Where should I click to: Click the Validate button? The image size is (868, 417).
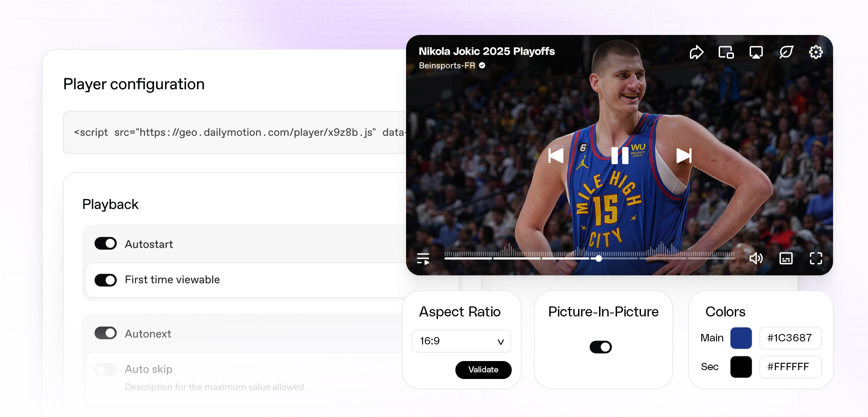[x=483, y=370]
